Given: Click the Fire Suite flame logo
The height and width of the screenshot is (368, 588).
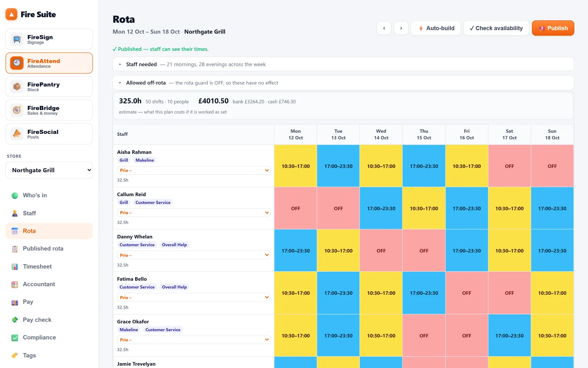Looking at the screenshot, I should click(x=11, y=14).
